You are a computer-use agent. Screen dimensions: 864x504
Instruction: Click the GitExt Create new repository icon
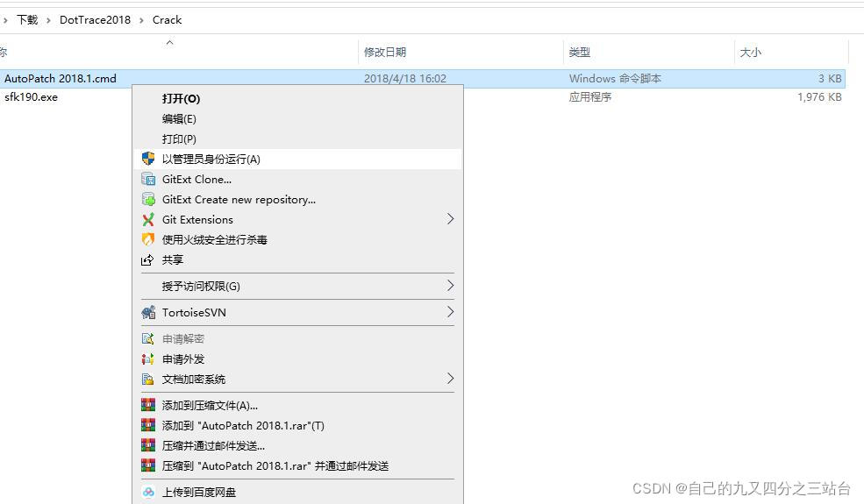[147, 199]
